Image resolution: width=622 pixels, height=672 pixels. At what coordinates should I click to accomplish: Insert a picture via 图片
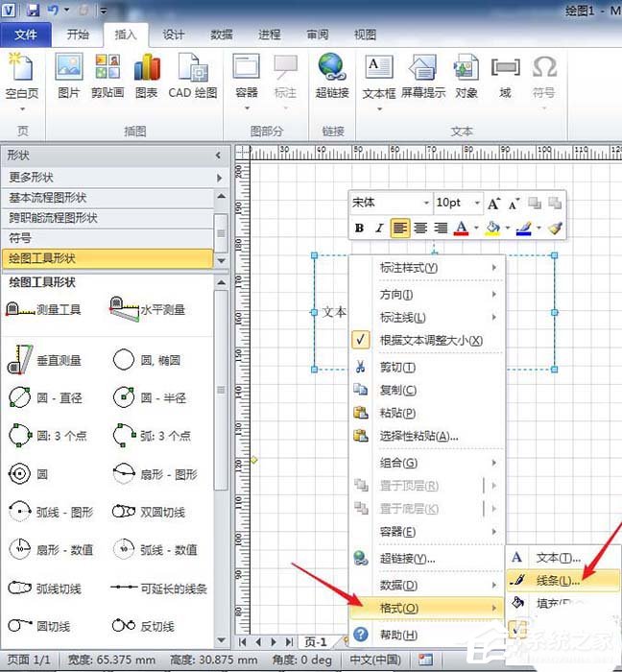tap(69, 76)
